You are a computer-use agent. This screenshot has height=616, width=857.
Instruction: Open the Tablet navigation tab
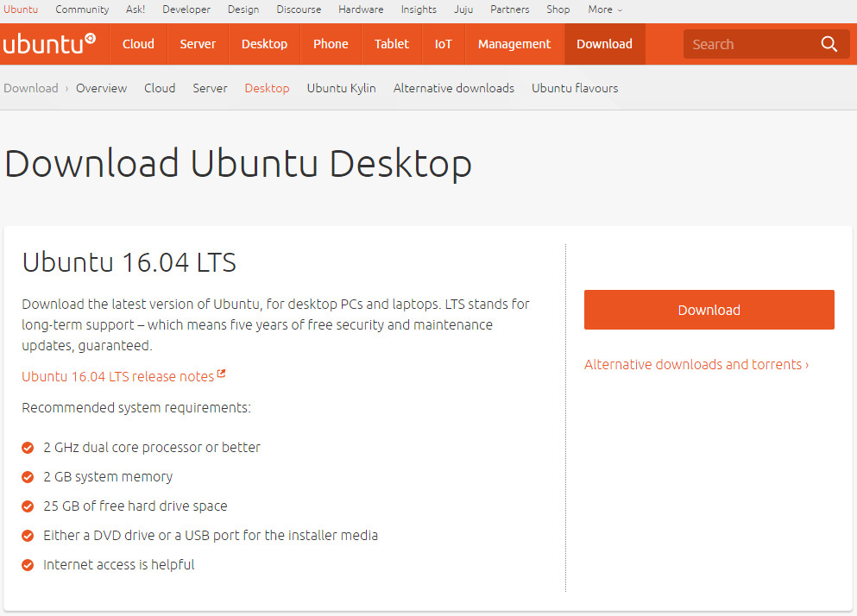click(x=391, y=44)
